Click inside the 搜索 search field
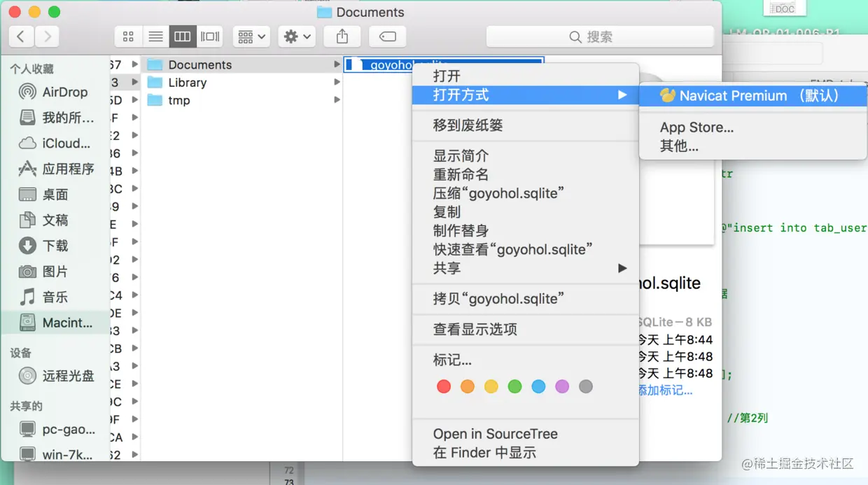This screenshot has height=485, width=868. (600, 36)
